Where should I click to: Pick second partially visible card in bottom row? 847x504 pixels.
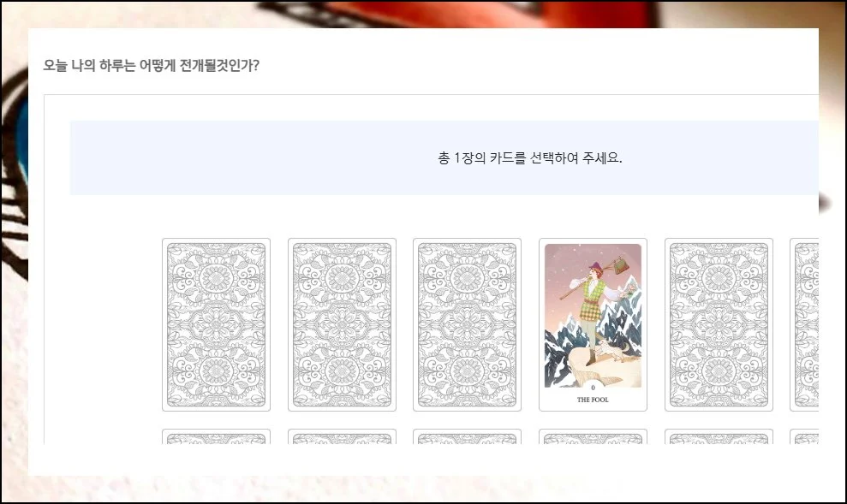pyautogui.click(x=342, y=436)
